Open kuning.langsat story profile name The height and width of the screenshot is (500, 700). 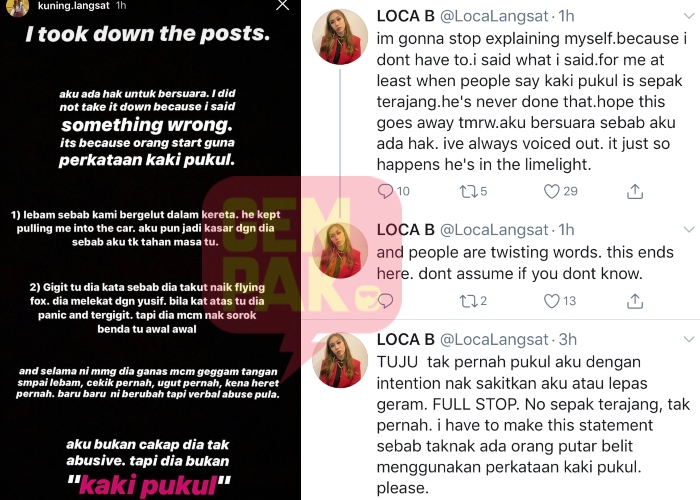point(73,6)
